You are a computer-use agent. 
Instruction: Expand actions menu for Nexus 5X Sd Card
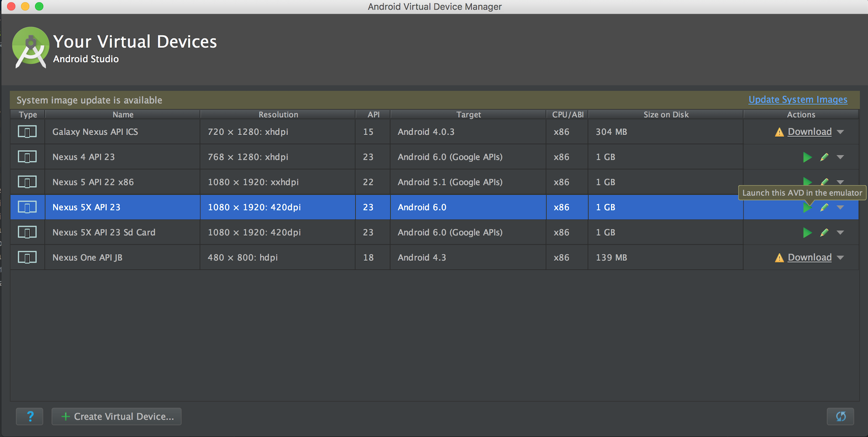[841, 233]
